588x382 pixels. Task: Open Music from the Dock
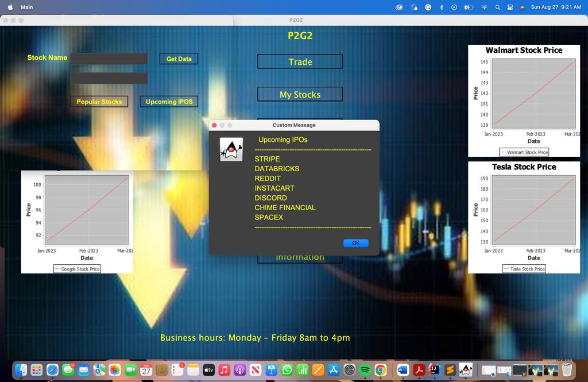pyautogui.click(x=225, y=371)
